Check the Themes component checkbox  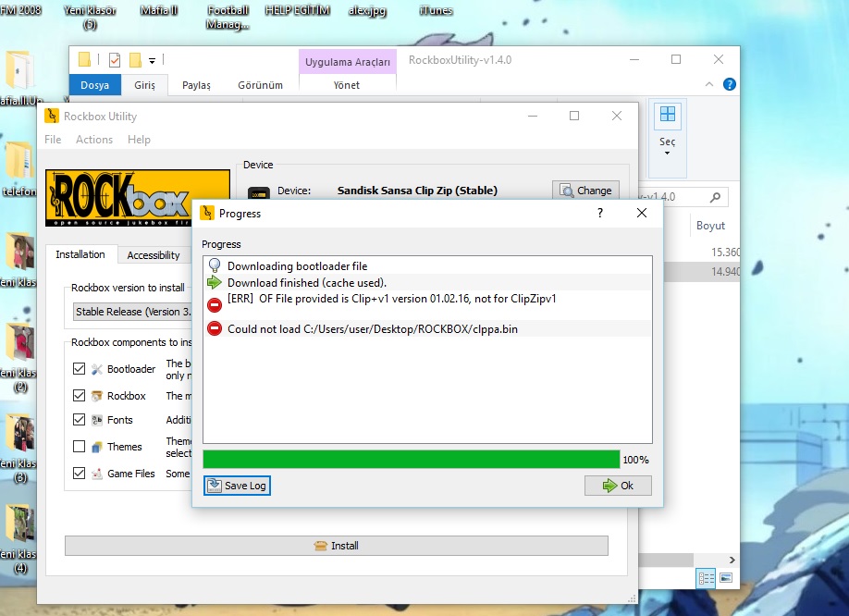tap(79, 446)
